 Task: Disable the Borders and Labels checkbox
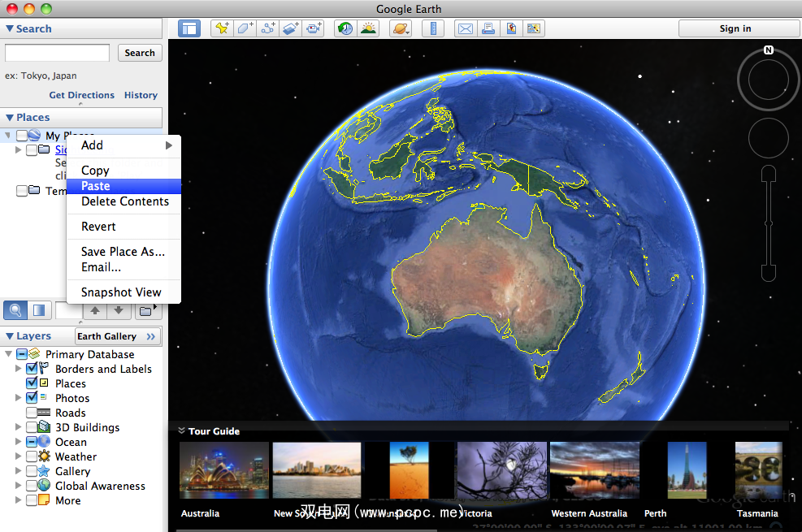point(32,369)
